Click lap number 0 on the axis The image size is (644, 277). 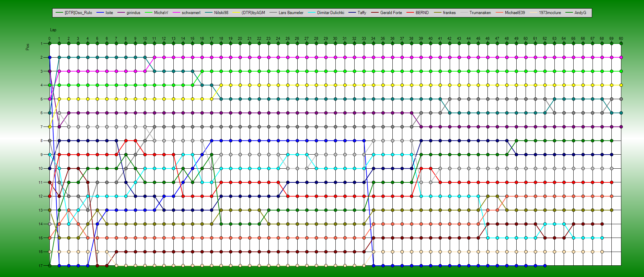pos(49,38)
